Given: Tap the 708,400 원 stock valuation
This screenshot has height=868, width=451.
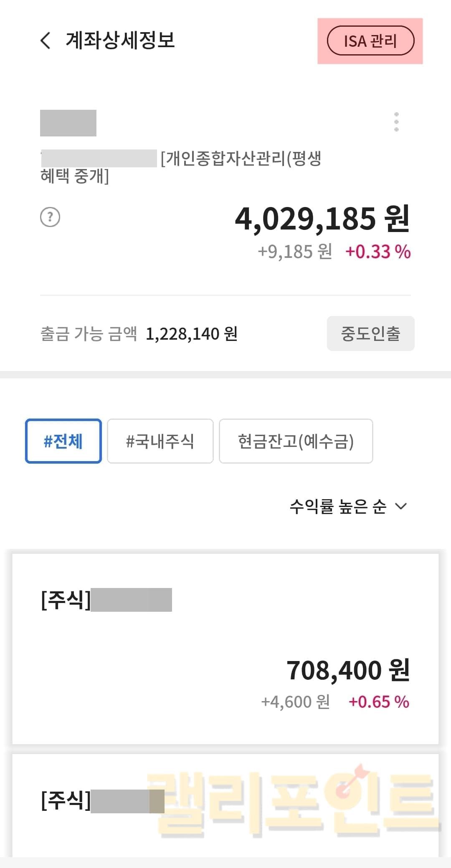Looking at the screenshot, I should click(348, 670).
